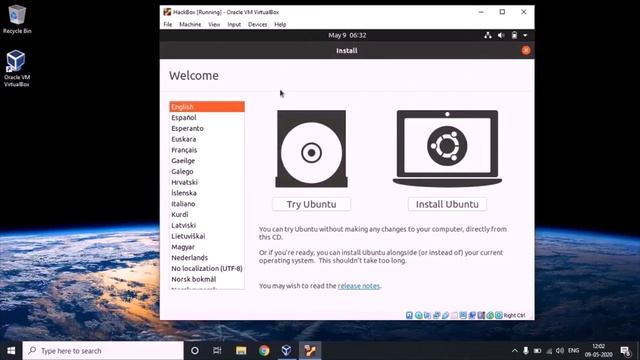The width and height of the screenshot is (640, 360).
Task: Click the hard disk activity status icon
Action: click(409, 315)
